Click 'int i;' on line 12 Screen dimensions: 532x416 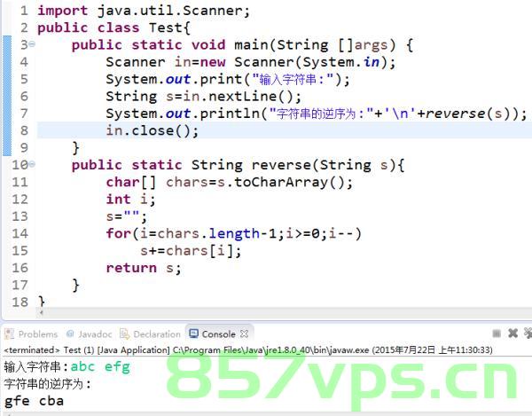[130, 200]
